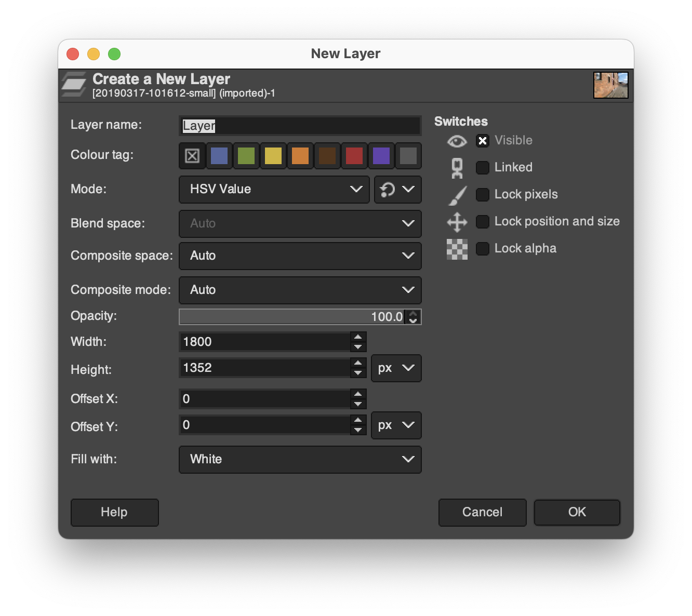This screenshot has width=692, height=616.
Task: Expand the Composite space dropdown
Action: [300, 256]
